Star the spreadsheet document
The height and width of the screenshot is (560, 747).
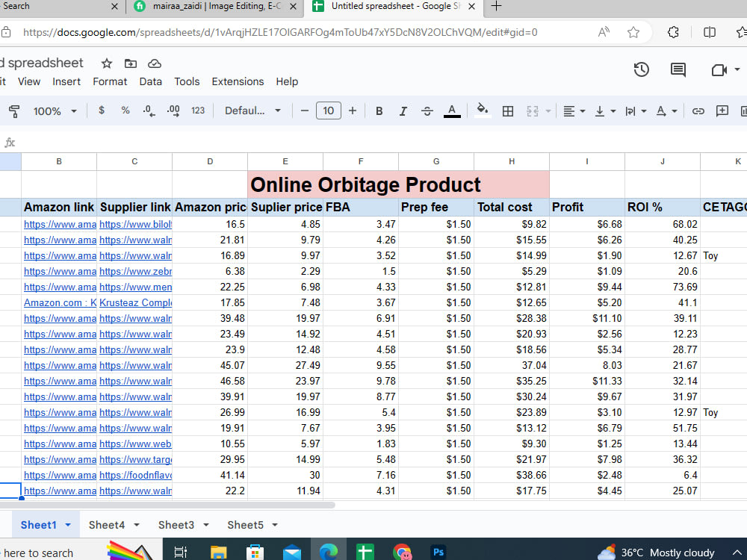tap(107, 63)
